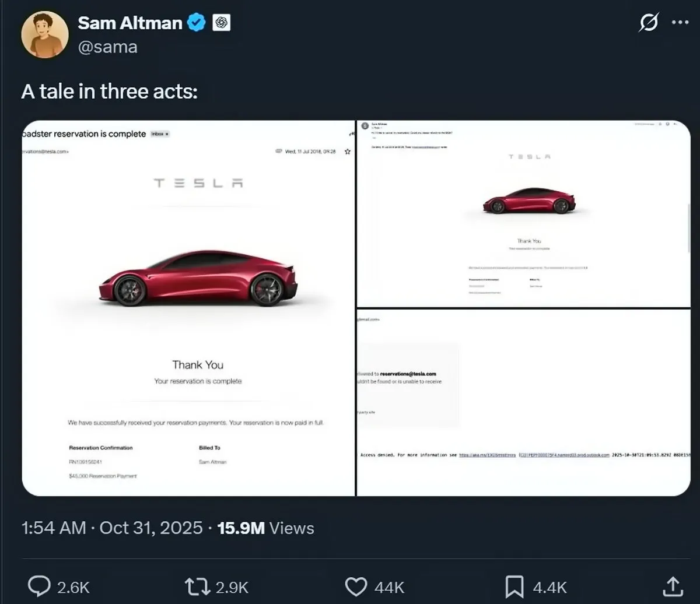The width and height of the screenshot is (700, 604).
Task: Like the post with the heart icon
Action: [x=356, y=586]
